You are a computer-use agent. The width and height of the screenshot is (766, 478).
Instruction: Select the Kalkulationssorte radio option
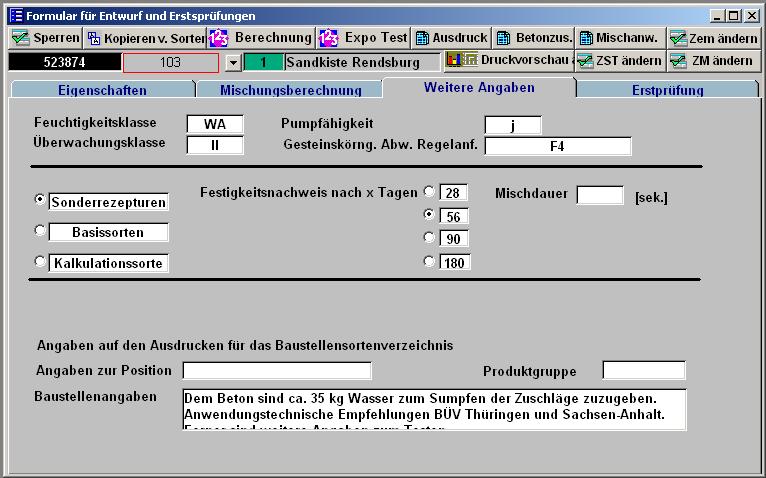point(41,262)
